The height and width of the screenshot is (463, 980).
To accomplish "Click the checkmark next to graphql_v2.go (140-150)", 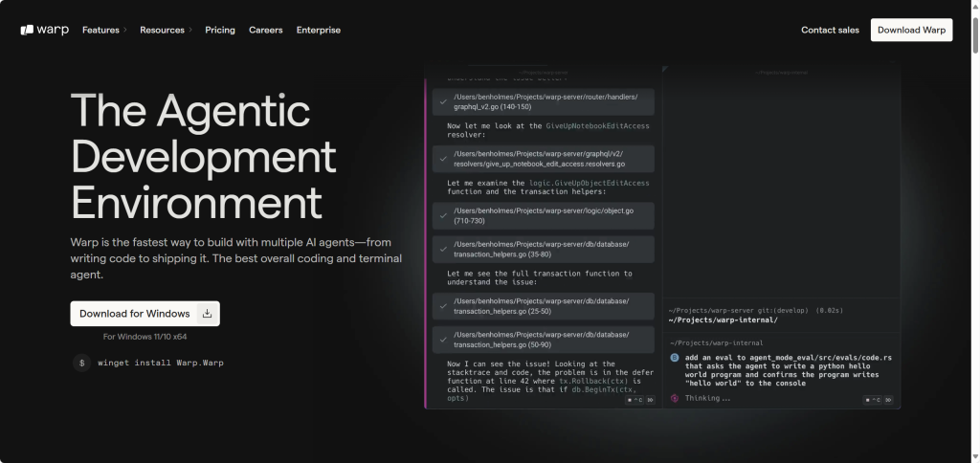I will tap(443, 101).
